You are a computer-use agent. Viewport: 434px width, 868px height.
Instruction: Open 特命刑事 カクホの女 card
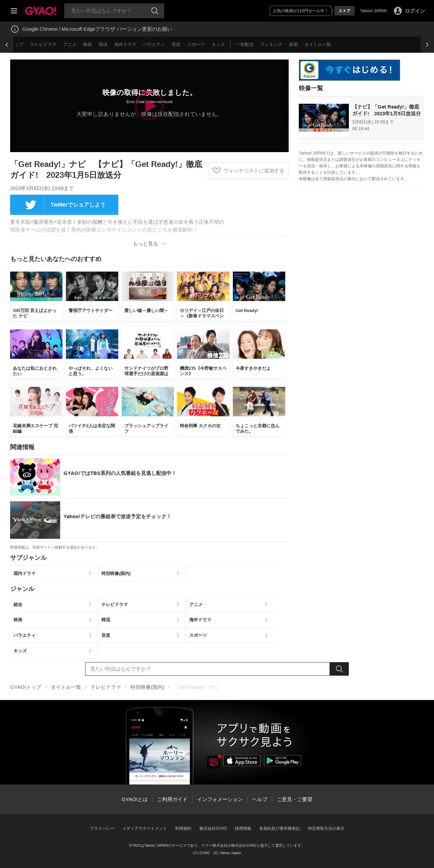point(203,409)
